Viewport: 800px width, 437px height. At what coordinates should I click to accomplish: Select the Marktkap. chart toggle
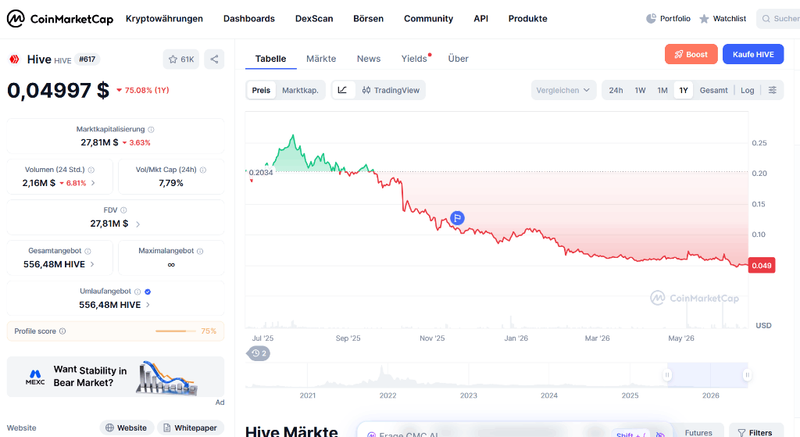[300, 90]
